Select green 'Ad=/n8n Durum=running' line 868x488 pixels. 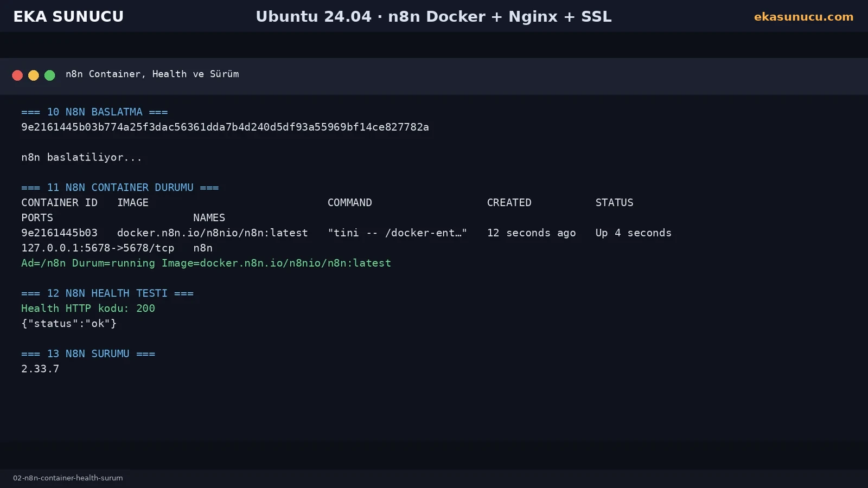click(x=206, y=263)
